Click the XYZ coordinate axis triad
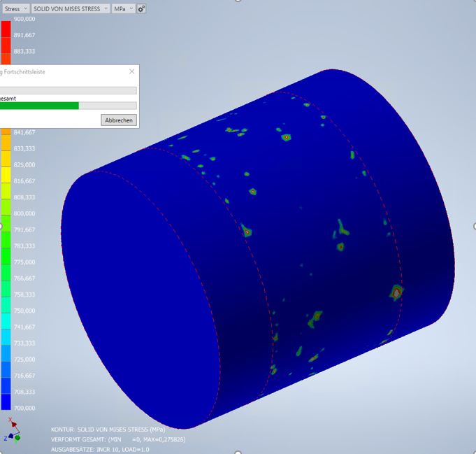Image resolution: width=476 pixels, height=454 pixels. [12, 430]
